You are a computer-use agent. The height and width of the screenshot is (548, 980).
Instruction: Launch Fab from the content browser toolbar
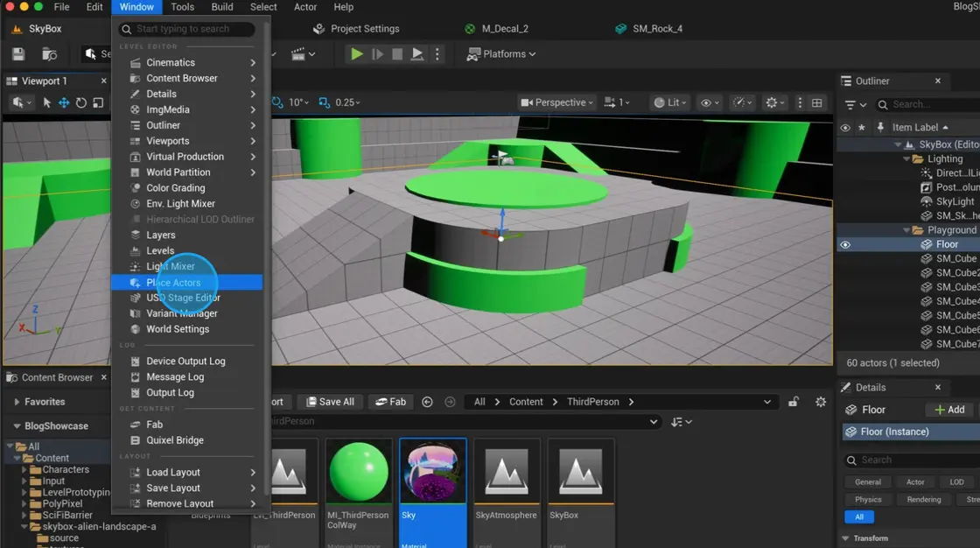pyautogui.click(x=390, y=401)
